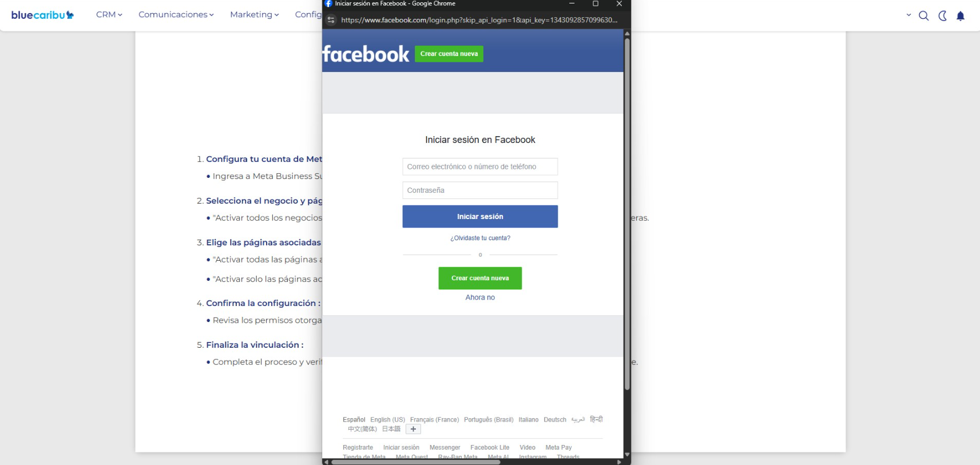Click the plus more languages button
The height and width of the screenshot is (465, 980).
click(x=413, y=429)
